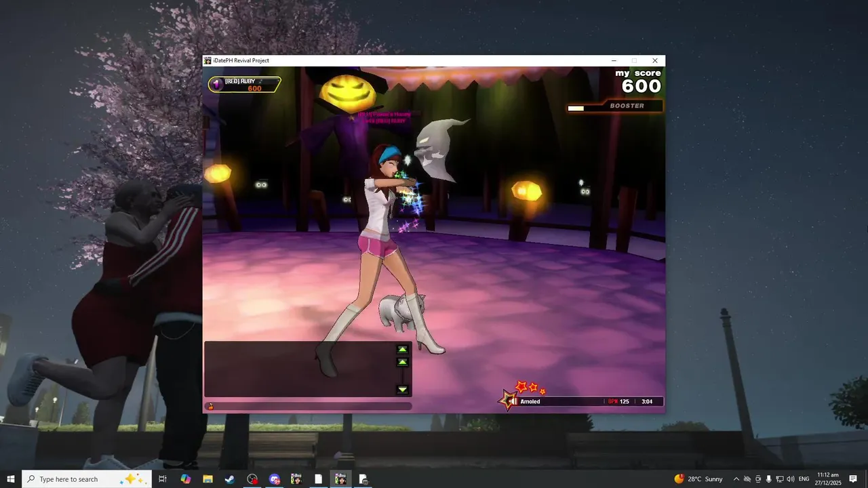Click the Windows search box
Screen dimensions: 868x488
(x=88, y=479)
